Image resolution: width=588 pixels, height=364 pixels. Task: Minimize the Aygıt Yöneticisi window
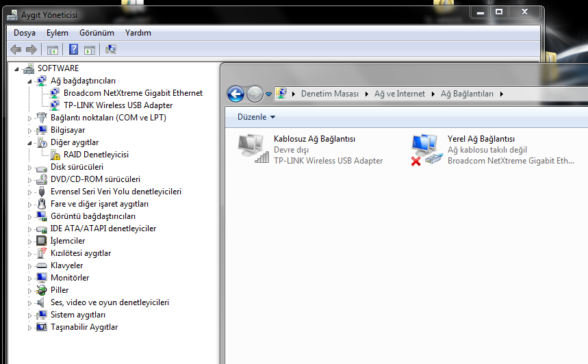tap(481, 12)
